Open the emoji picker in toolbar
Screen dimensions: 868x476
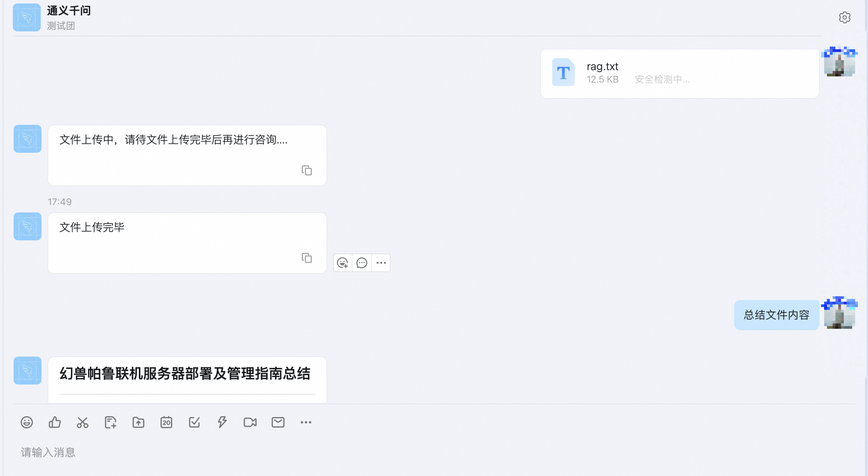[x=27, y=422]
